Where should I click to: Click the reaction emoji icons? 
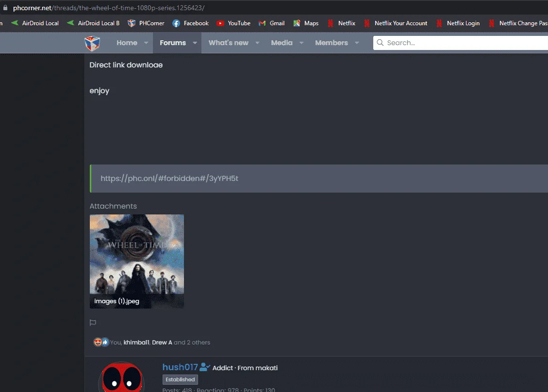(x=101, y=342)
